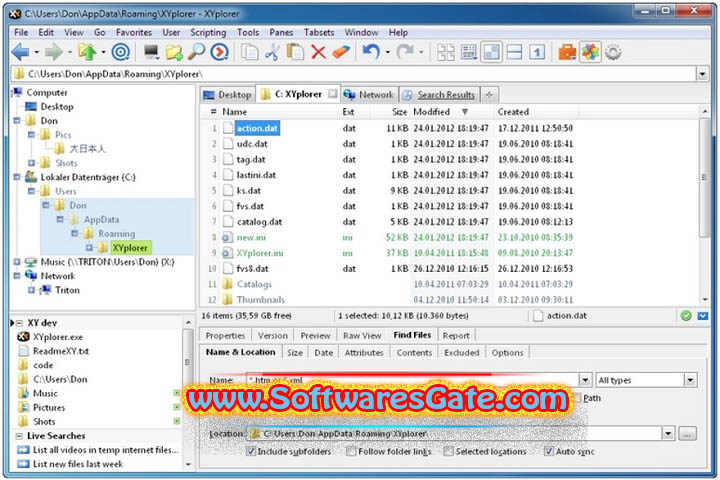Click the blue target Hotlist icon

pyautogui.click(x=121, y=52)
